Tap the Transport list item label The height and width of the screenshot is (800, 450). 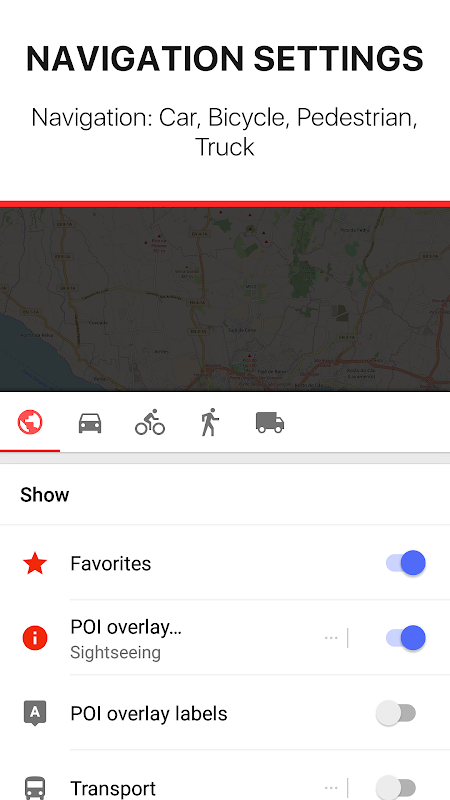113,788
